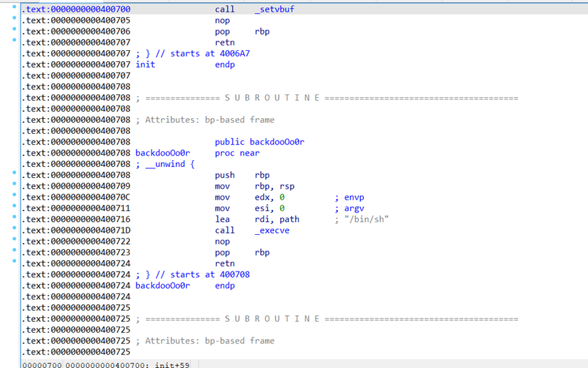Click breakpoint dot at address 400709

click(x=15, y=185)
